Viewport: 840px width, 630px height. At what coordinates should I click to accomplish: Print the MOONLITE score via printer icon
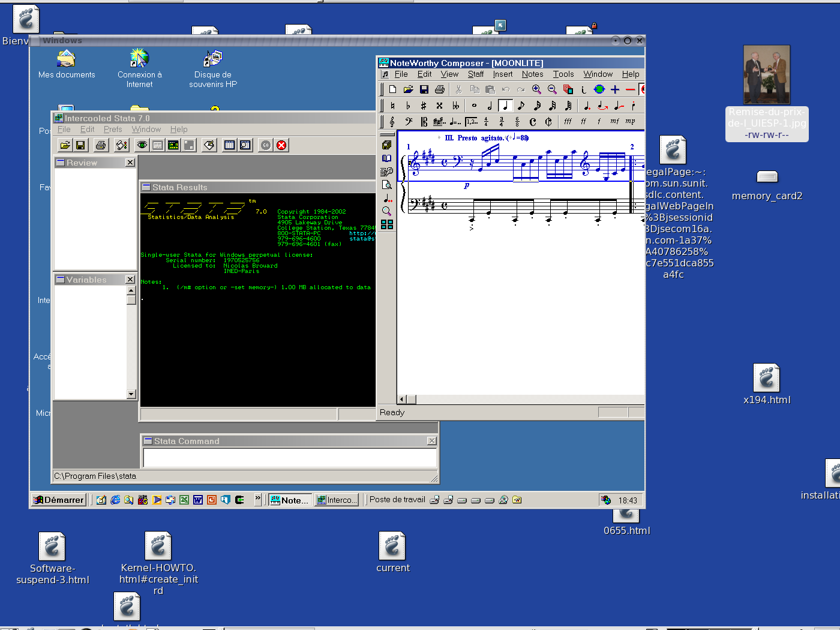439,89
